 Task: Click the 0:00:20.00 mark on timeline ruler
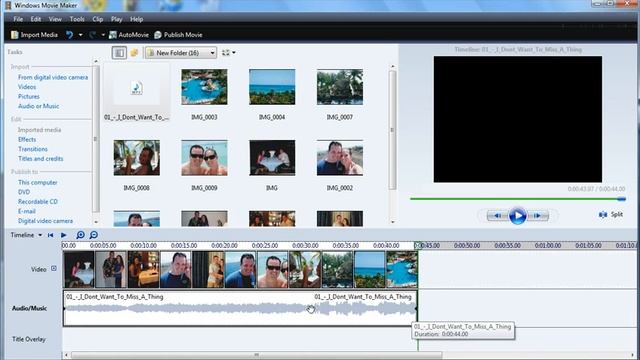[224, 246]
